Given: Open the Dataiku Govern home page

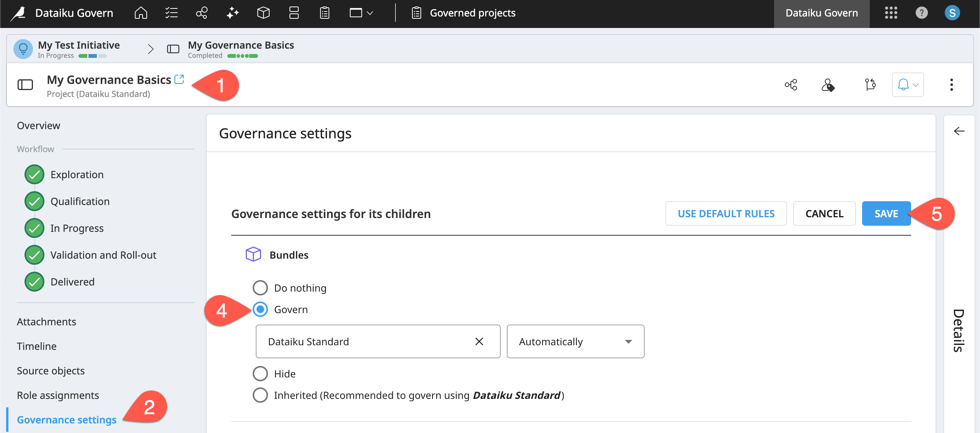Looking at the screenshot, I should [x=140, y=13].
